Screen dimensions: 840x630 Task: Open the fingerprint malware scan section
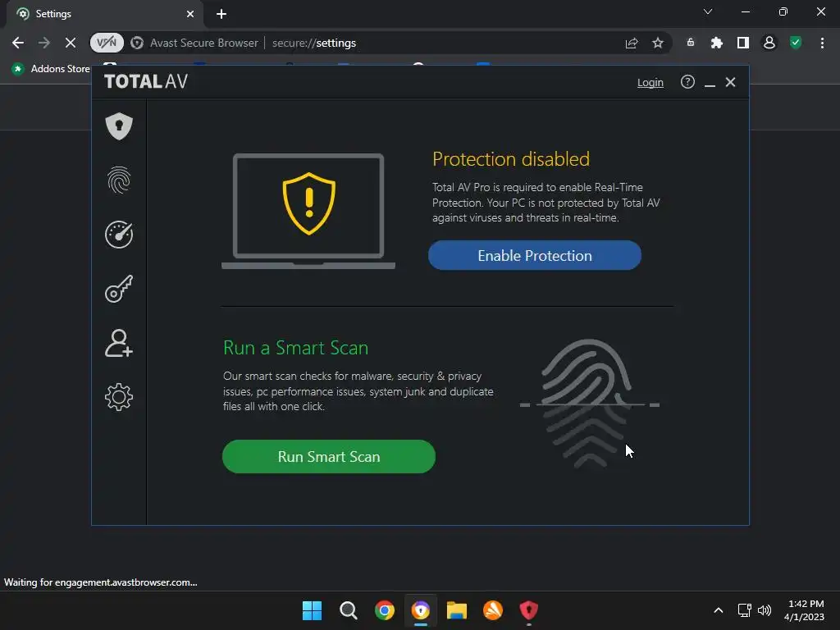pyautogui.click(x=119, y=180)
